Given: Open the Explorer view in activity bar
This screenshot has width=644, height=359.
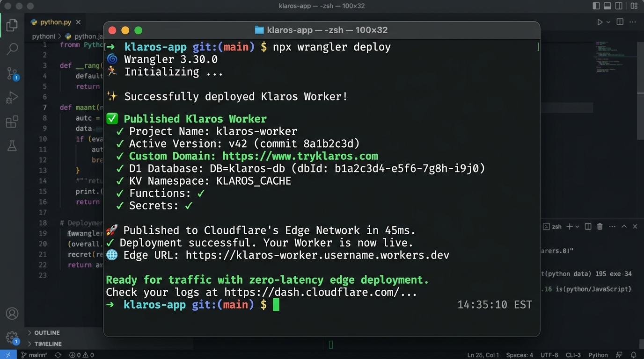Looking at the screenshot, I should point(12,25).
